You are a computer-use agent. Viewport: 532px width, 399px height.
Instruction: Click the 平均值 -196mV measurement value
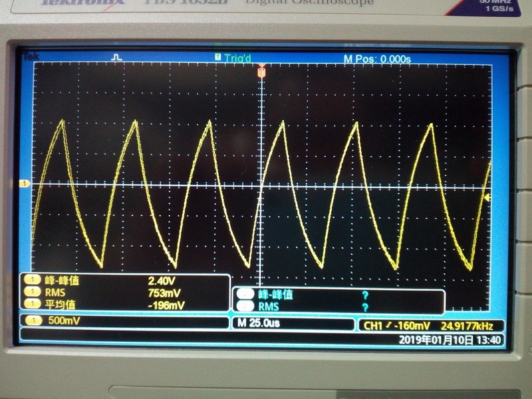pos(166,305)
